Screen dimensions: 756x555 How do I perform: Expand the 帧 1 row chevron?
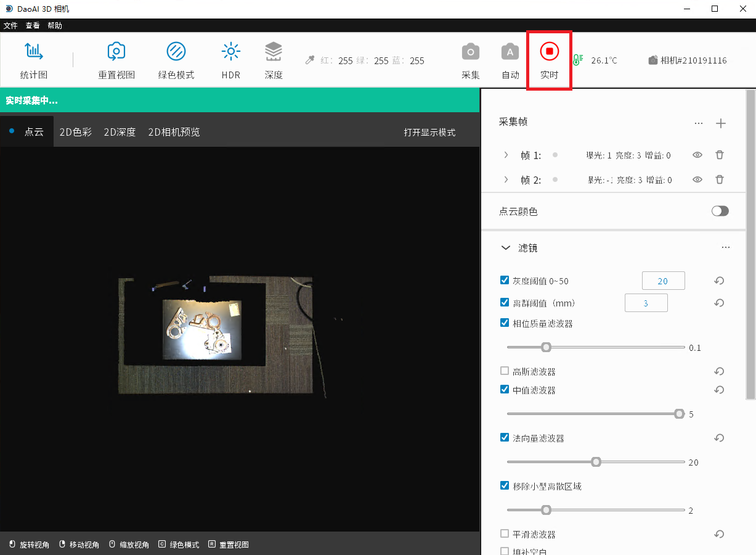pos(506,155)
